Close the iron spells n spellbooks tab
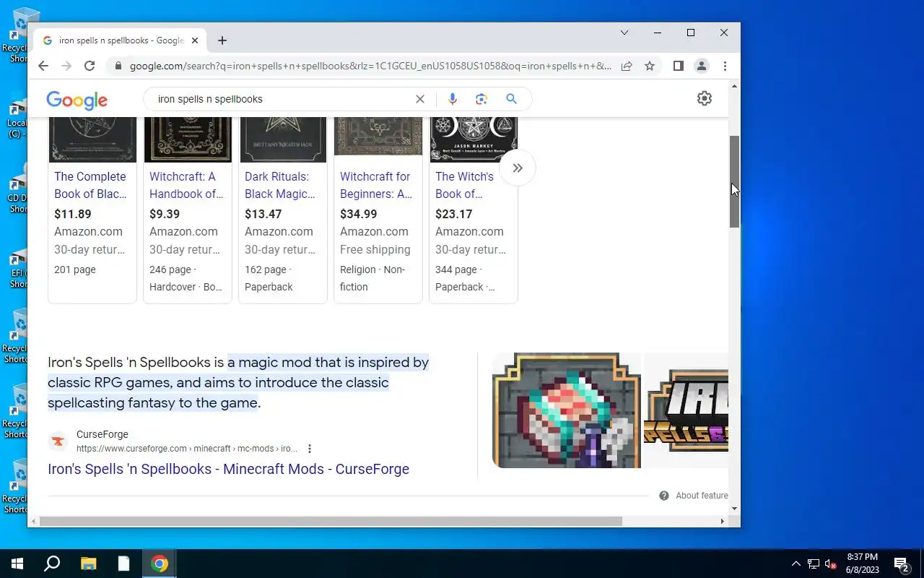The width and height of the screenshot is (924, 578). (x=195, y=40)
